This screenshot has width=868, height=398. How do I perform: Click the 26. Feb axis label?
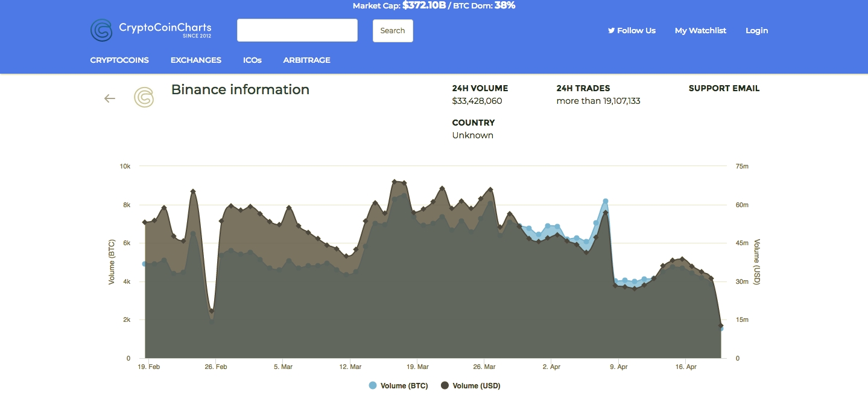216,367
